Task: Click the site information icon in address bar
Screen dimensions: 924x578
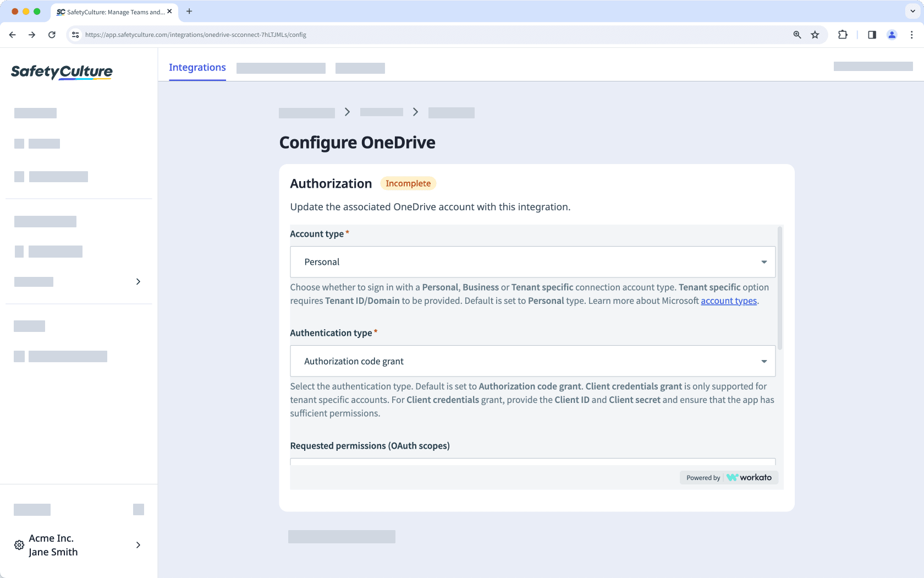Action: [75, 35]
